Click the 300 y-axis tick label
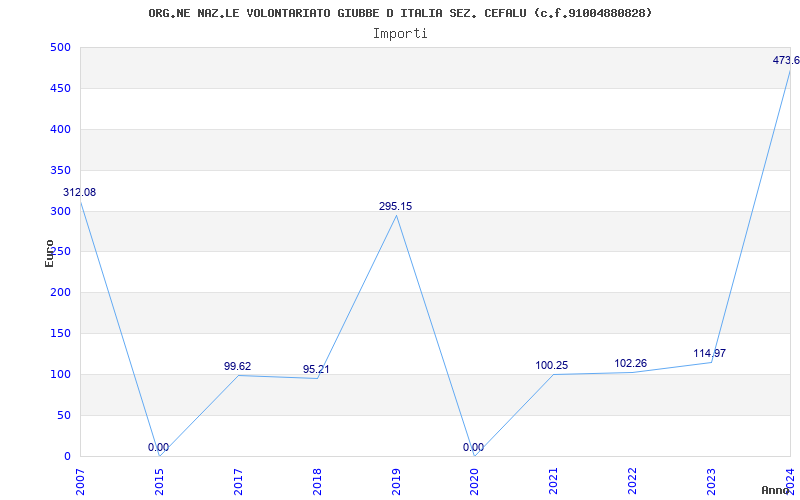The image size is (800, 500). click(x=60, y=211)
